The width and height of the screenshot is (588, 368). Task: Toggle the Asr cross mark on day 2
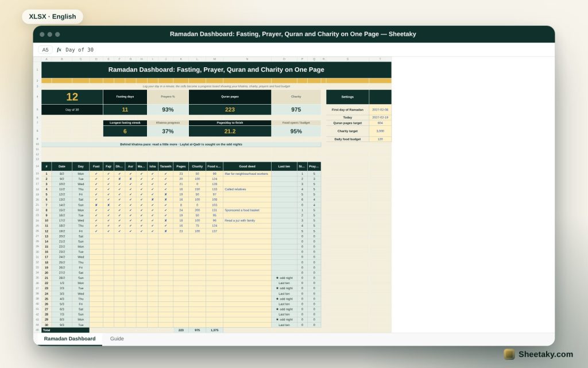tap(130, 179)
